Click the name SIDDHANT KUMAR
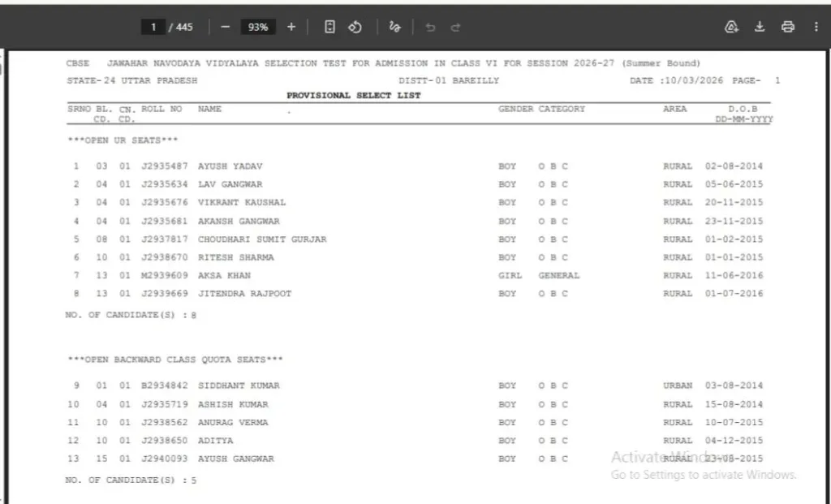This screenshot has width=831, height=504. click(239, 386)
